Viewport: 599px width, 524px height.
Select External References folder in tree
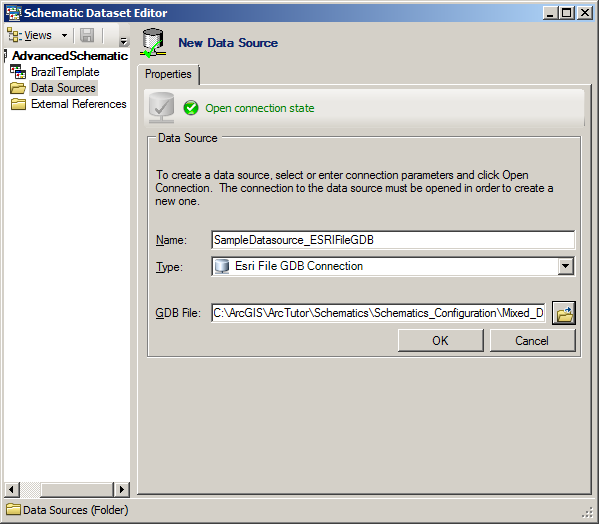click(x=79, y=104)
